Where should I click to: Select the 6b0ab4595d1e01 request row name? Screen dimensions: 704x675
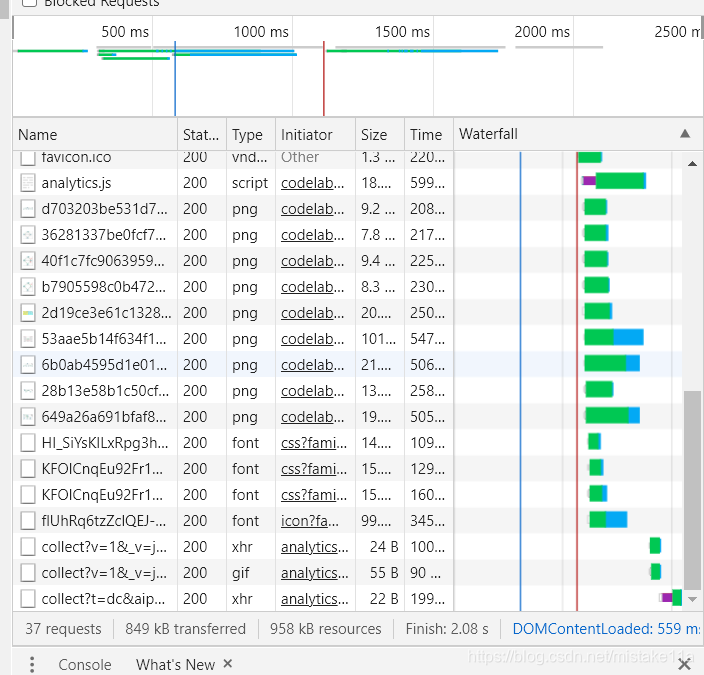coord(104,365)
